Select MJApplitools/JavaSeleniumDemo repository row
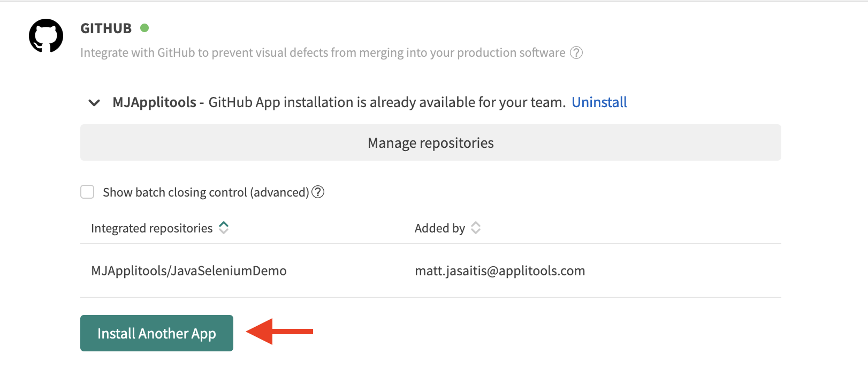This screenshot has height=376, width=868. coord(431,270)
